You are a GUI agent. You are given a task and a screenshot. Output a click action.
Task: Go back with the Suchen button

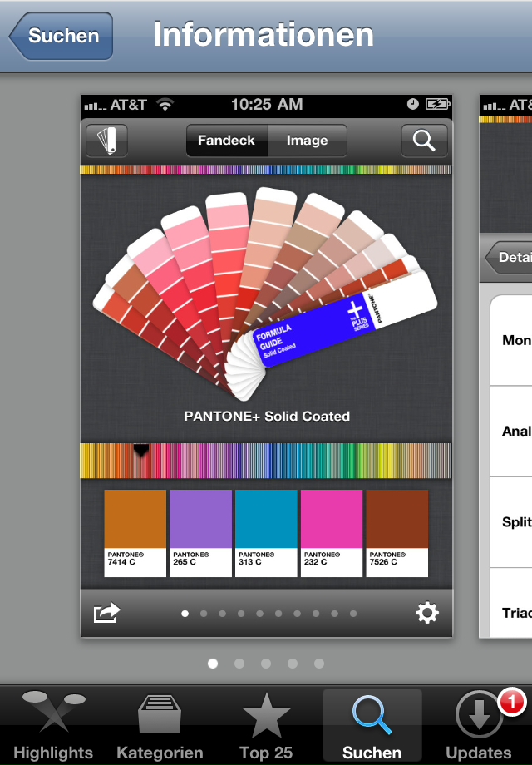[62, 36]
